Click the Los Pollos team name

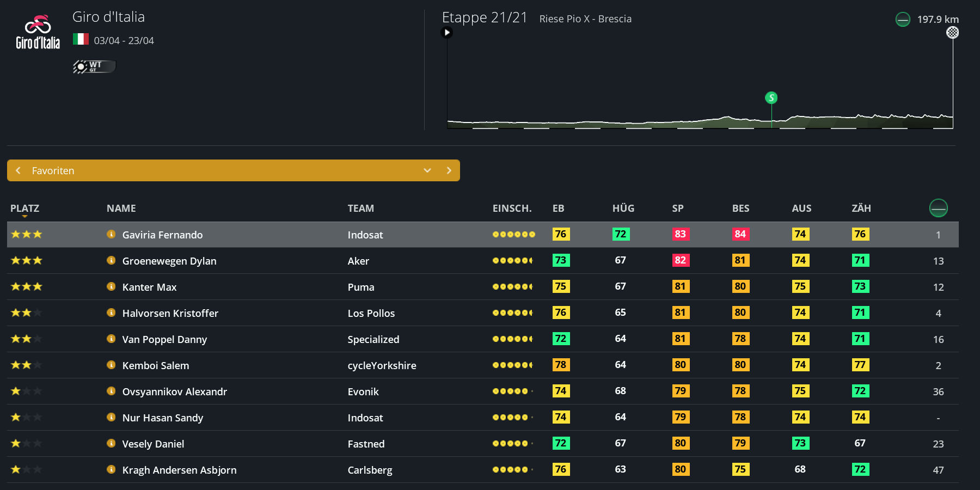(371, 313)
